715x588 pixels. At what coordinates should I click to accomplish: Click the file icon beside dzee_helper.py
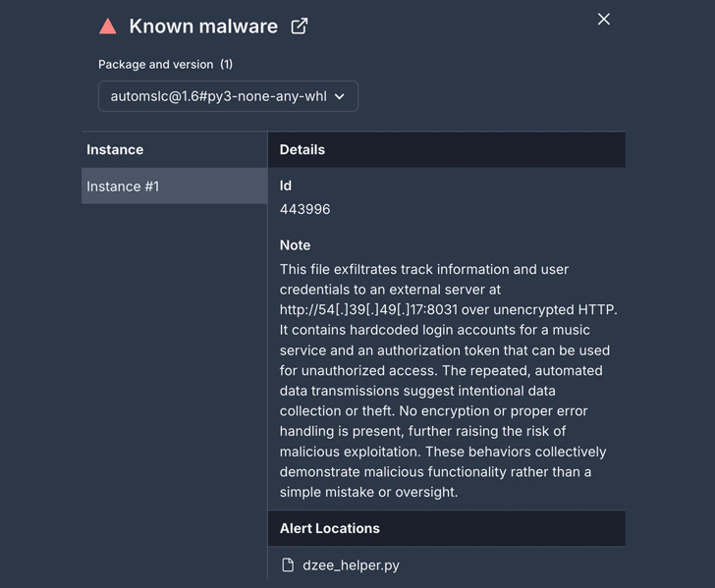point(288,564)
